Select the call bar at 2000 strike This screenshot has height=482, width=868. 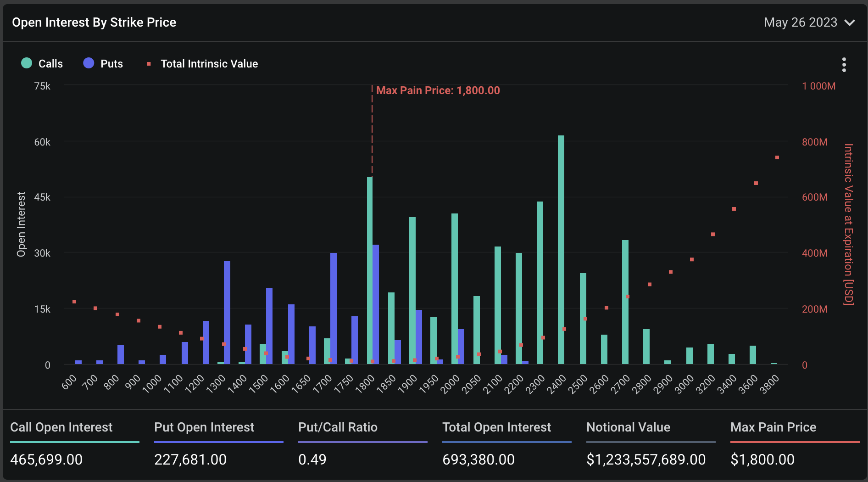(455, 289)
